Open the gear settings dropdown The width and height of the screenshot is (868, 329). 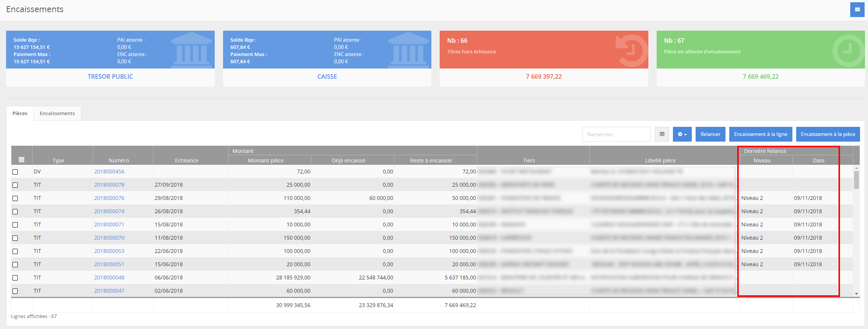(682, 134)
